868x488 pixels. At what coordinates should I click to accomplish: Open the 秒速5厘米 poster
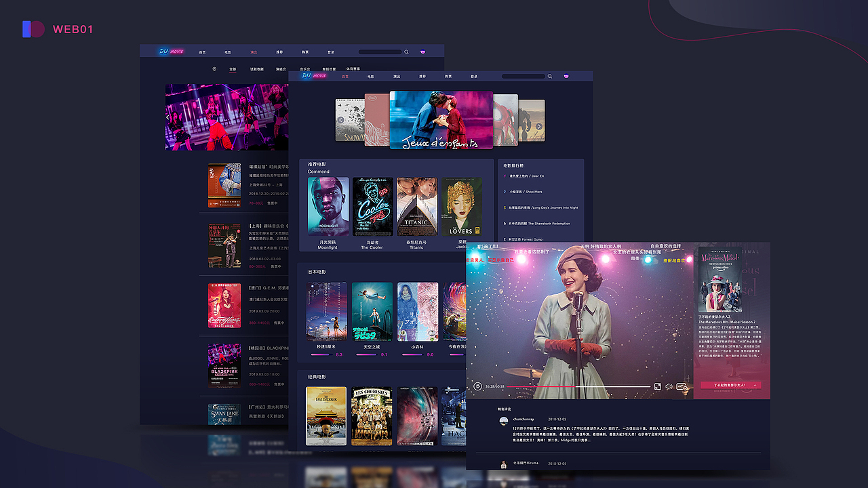(327, 312)
